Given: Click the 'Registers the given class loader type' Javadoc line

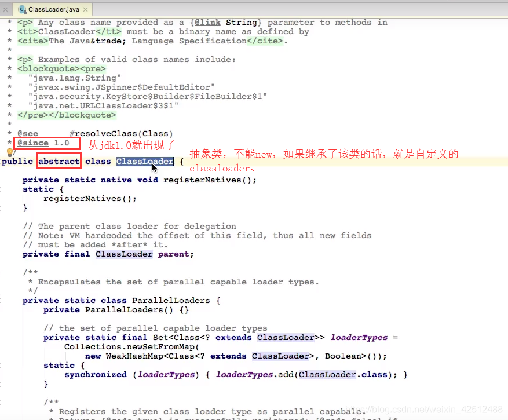Looking at the screenshot, I should (207, 411).
